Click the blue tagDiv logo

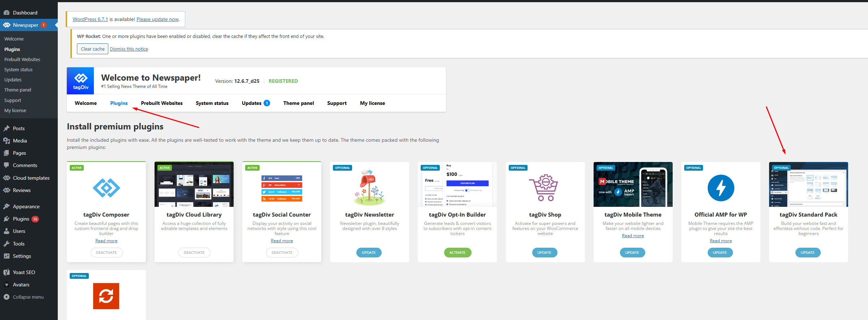click(81, 81)
